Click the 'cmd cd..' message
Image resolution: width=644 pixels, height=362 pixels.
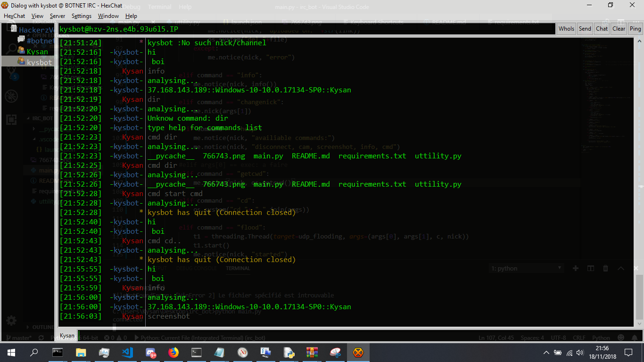point(164,241)
